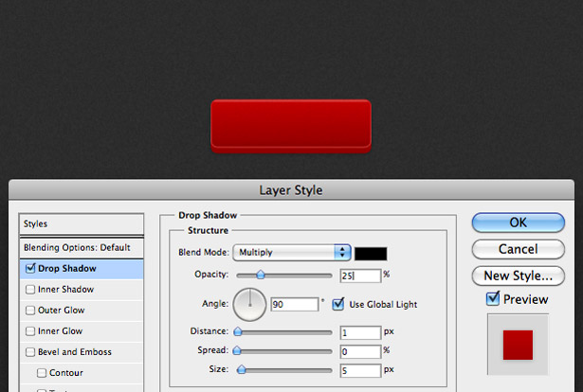583x392 pixels.
Task: Confirm with the OK button
Action: pos(519,223)
